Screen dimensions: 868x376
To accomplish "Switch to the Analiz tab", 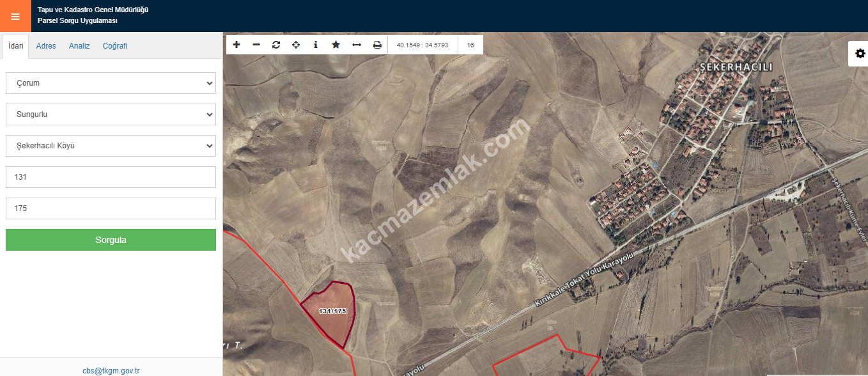I will [x=79, y=46].
